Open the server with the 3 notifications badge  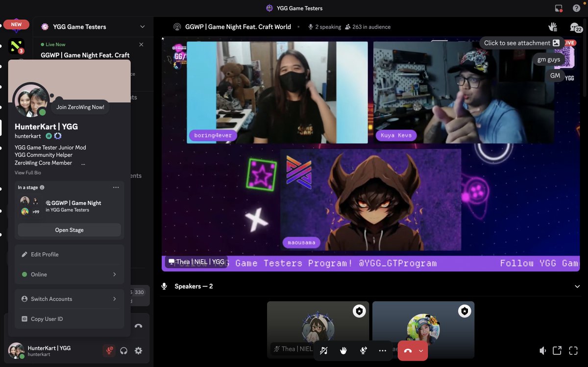click(x=16, y=47)
